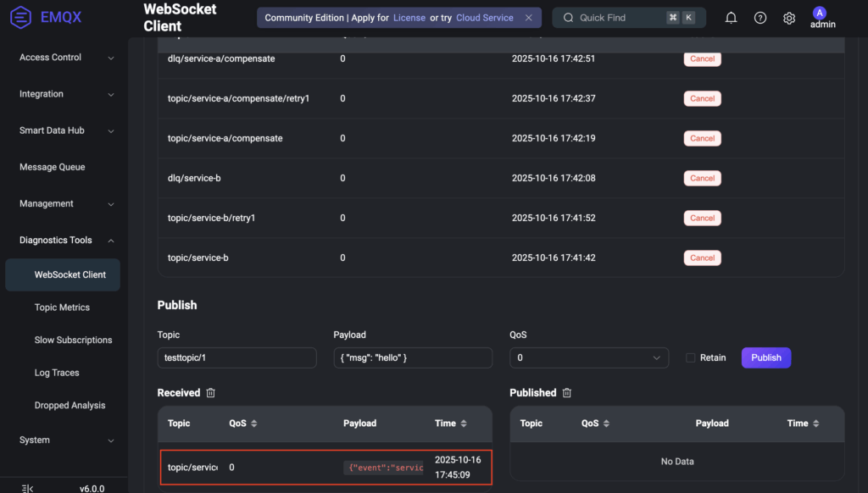Enable the Retain checkbox
868x493 pixels.
click(691, 357)
